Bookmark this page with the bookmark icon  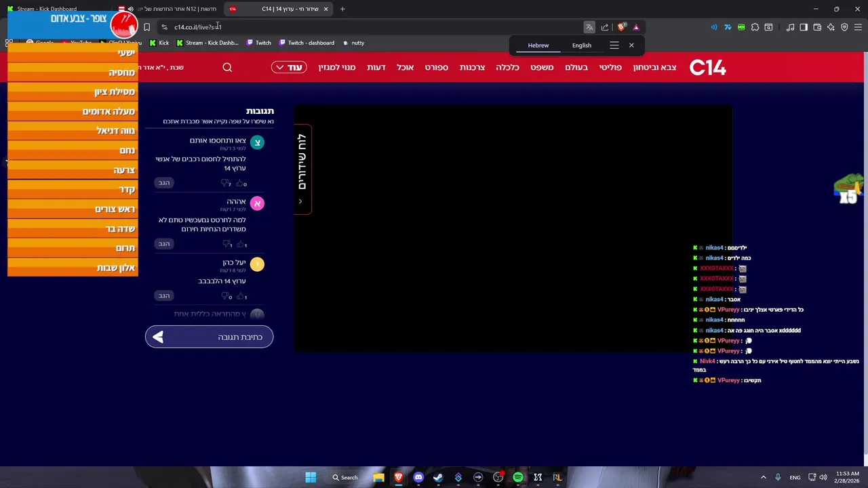(146, 27)
